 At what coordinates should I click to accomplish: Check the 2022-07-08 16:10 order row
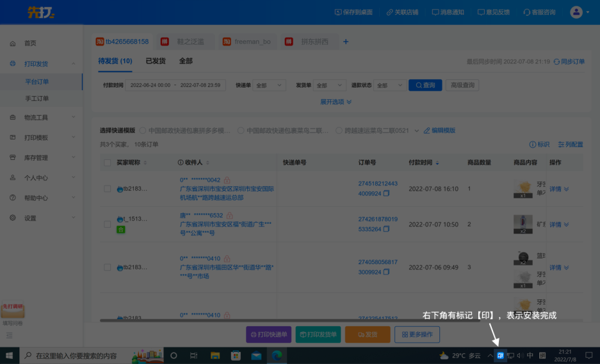[x=108, y=189]
